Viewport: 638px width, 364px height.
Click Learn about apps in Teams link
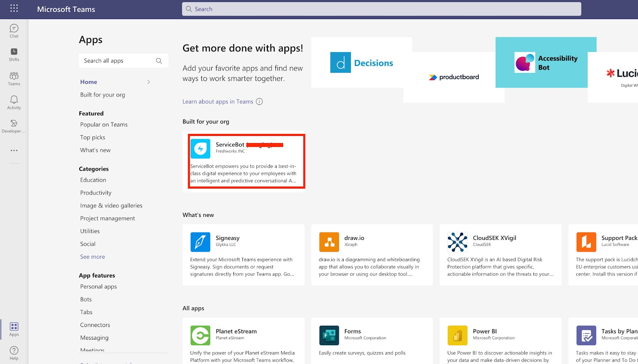(218, 102)
